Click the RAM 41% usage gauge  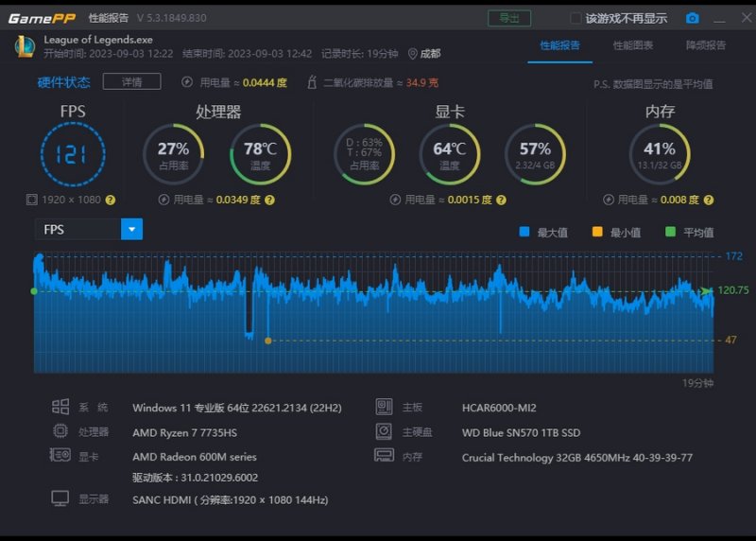(x=660, y=154)
